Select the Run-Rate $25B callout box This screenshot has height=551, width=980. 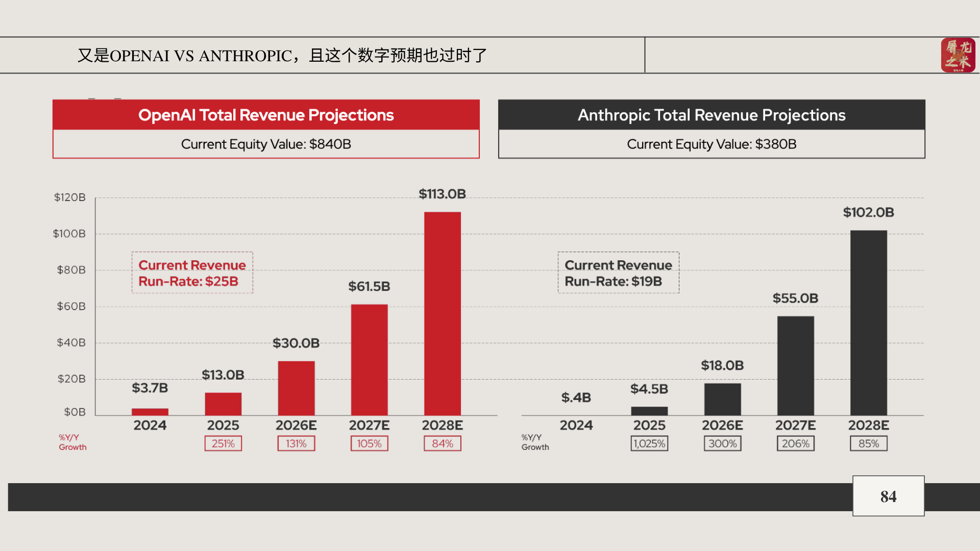192,273
